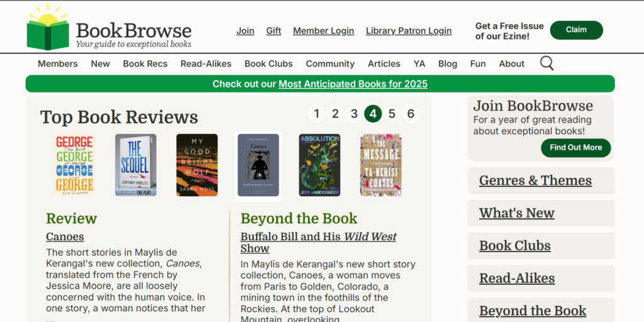The height and width of the screenshot is (322, 644).
Task: Switch to review page 2
Action: coord(335,114)
